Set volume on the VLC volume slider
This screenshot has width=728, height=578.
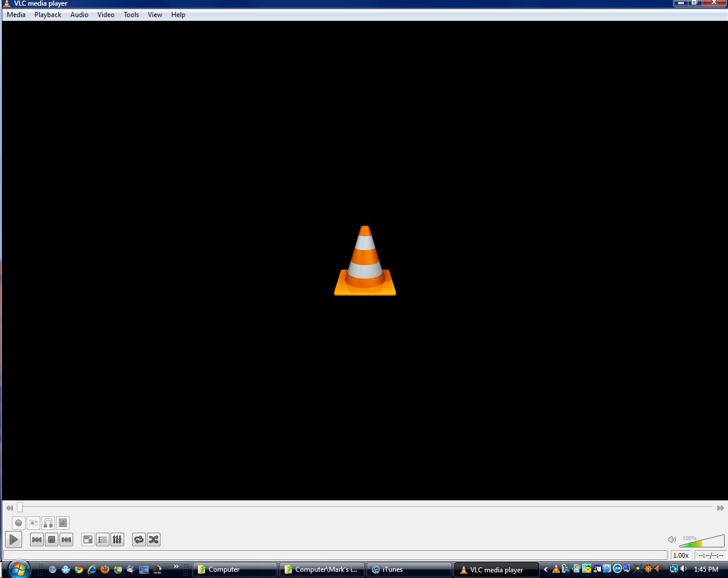pyautogui.click(x=702, y=541)
